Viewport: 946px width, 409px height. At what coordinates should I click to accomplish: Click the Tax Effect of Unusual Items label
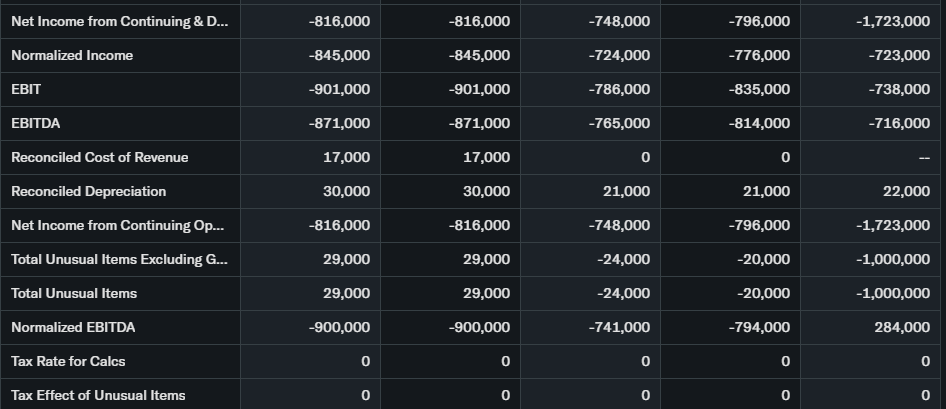(98, 396)
